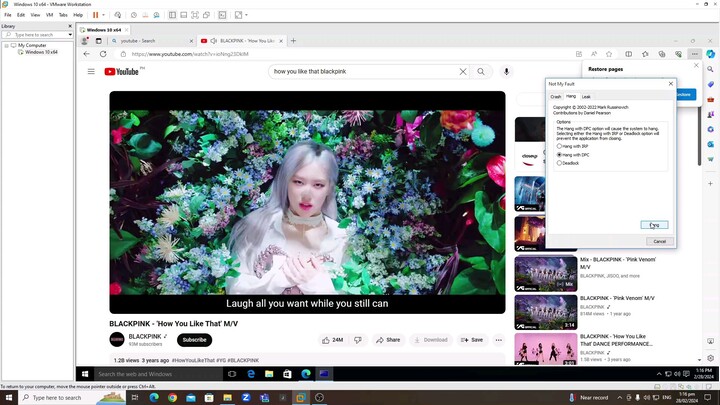The image size is (720, 405).
Task: Select Windows 10 x64 in Library tree
Action: 41,52
